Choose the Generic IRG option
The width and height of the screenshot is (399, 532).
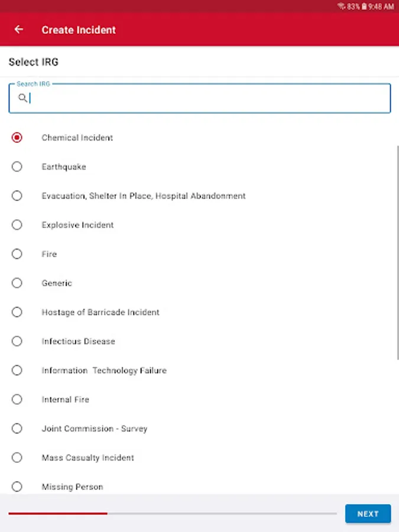[17, 283]
